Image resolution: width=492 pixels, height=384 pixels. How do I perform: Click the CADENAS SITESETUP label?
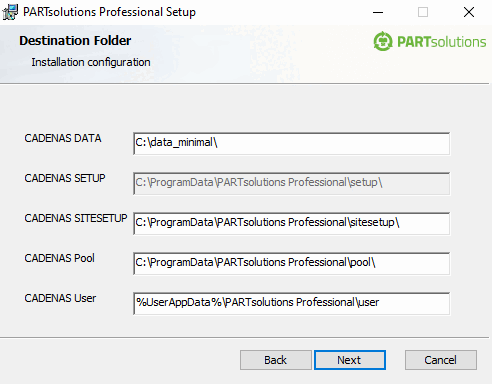click(x=76, y=218)
